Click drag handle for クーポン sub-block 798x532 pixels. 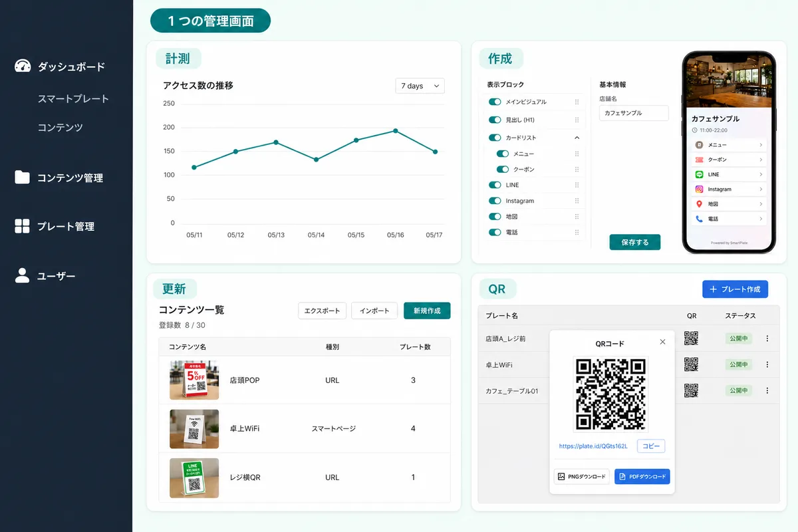pyautogui.click(x=577, y=170)
